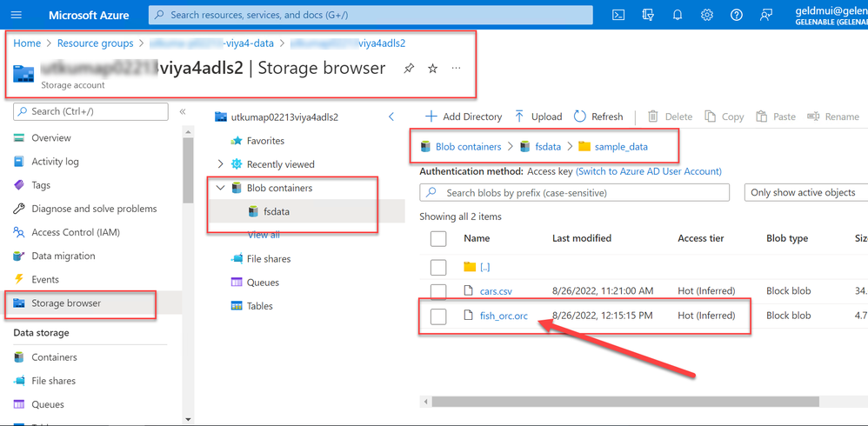The height and width of the screenshot is (426, 868).
Task: Select Overview in the left menu
Action: click(51, 137)
